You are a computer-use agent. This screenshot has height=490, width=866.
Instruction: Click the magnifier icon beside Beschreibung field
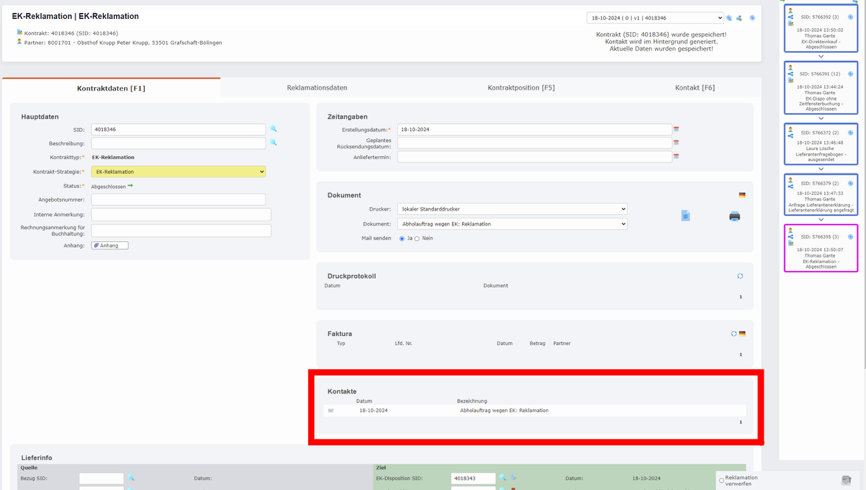tap(273, 143)
